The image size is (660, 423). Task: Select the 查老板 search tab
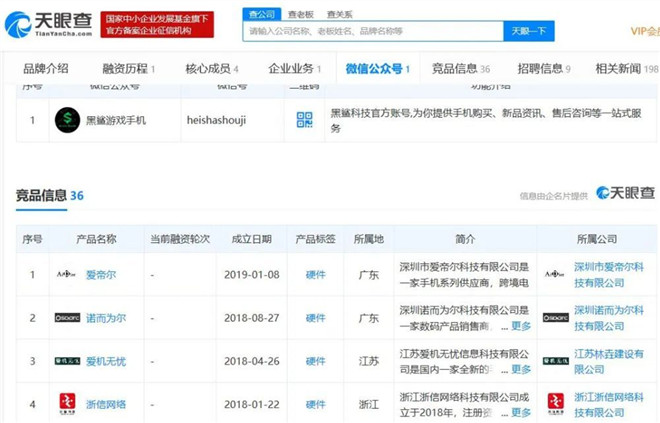[301, 15]
